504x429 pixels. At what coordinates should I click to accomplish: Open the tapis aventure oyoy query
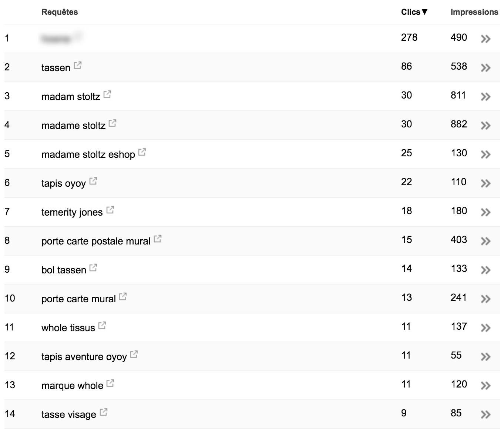point(84,357)
